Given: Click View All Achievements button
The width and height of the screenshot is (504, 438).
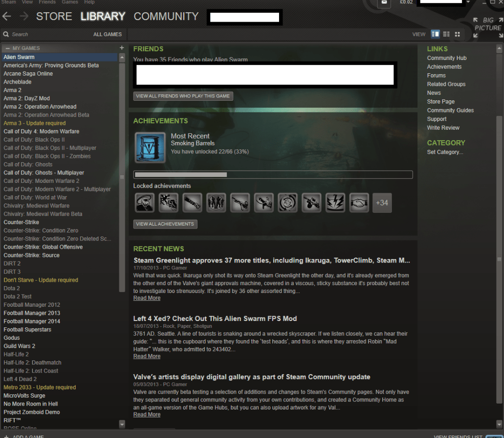Looking at the screenshot, I should [x=165, y=224].
